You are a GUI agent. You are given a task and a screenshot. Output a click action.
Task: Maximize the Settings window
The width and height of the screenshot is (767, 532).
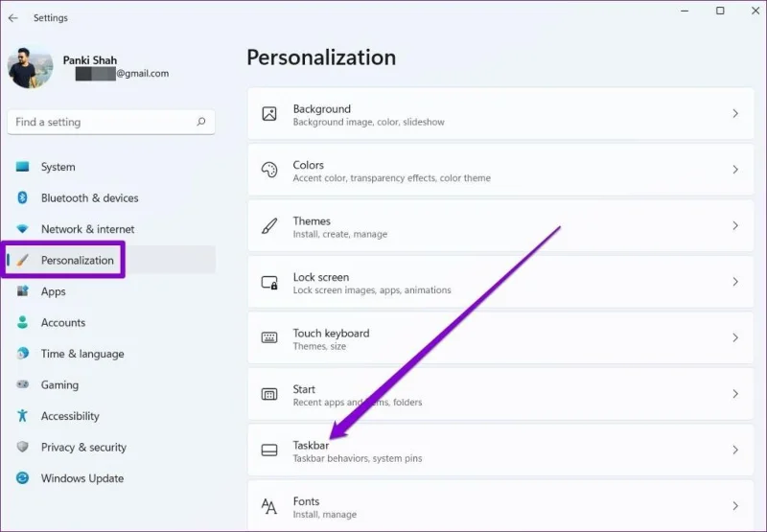tap(720, 11)
